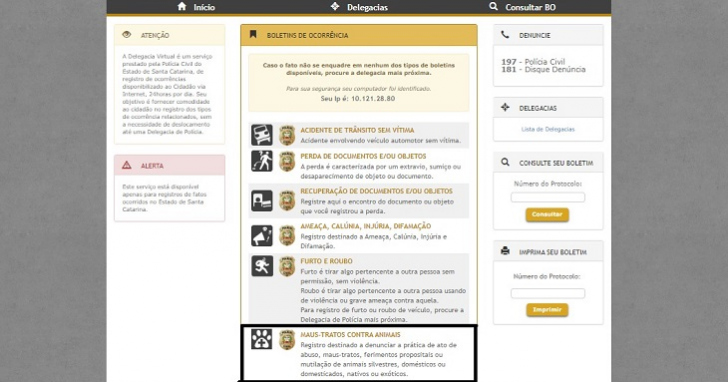728x382 pixels.
Task: Open Perda de Documentos e/ou Objetos link
Action: (363, 156)
